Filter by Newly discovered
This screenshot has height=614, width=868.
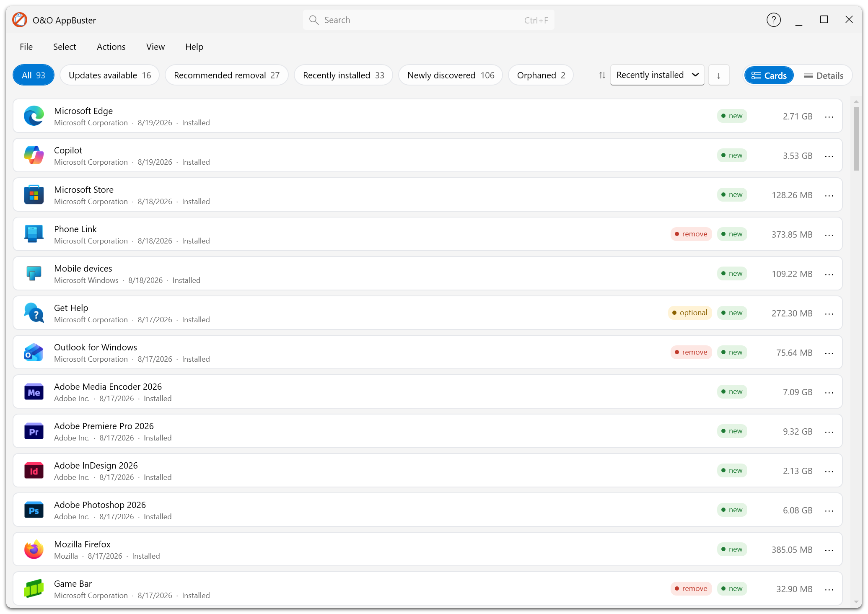(451, 75)
